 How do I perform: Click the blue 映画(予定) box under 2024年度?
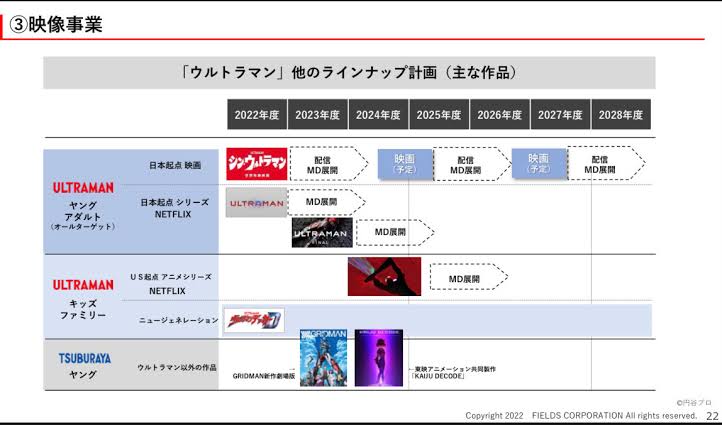[x=404, y=164]
